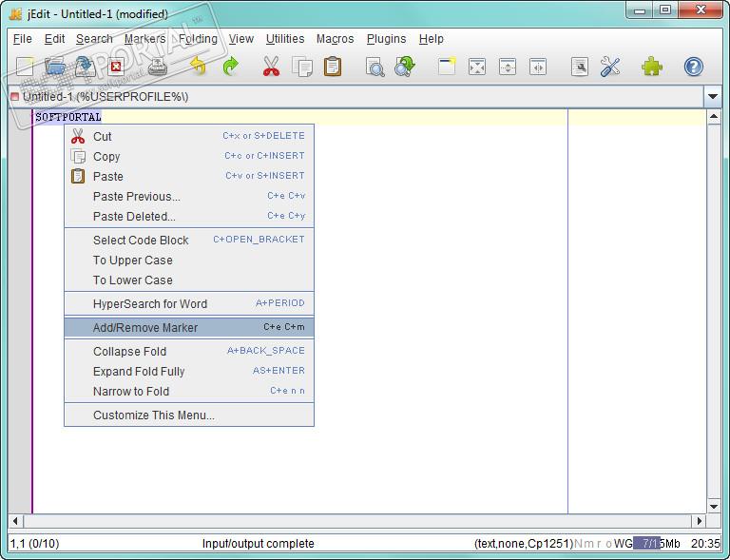Open the Search menu
730x560 pixels.
[x=94, y=39]
